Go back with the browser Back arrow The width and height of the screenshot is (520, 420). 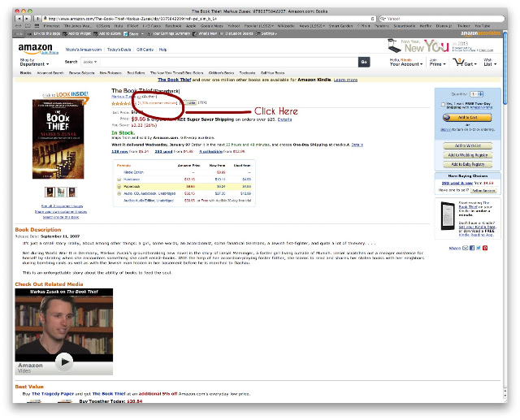pos(19,19)
